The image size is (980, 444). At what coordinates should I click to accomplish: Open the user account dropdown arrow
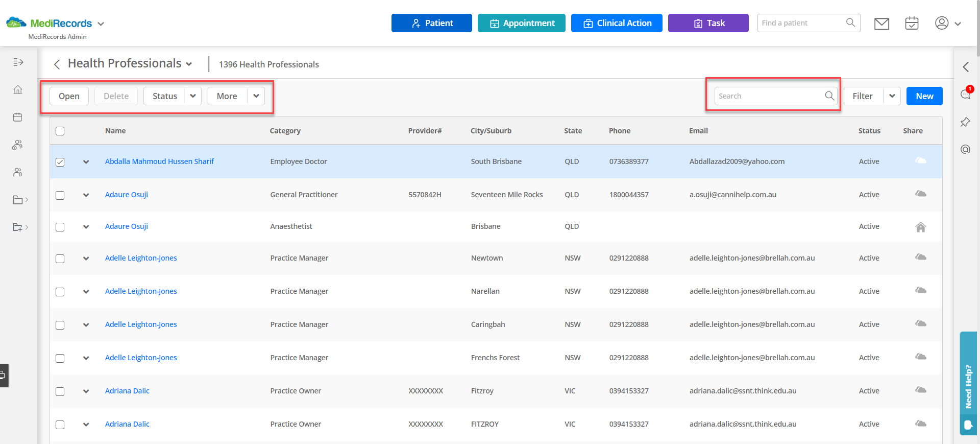tap(958, 24)
